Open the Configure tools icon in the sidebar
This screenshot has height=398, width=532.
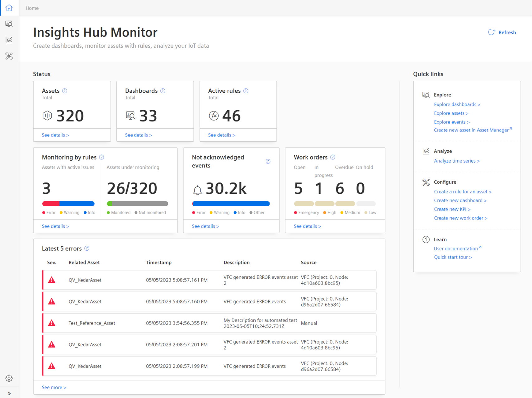tap(9, 56)
